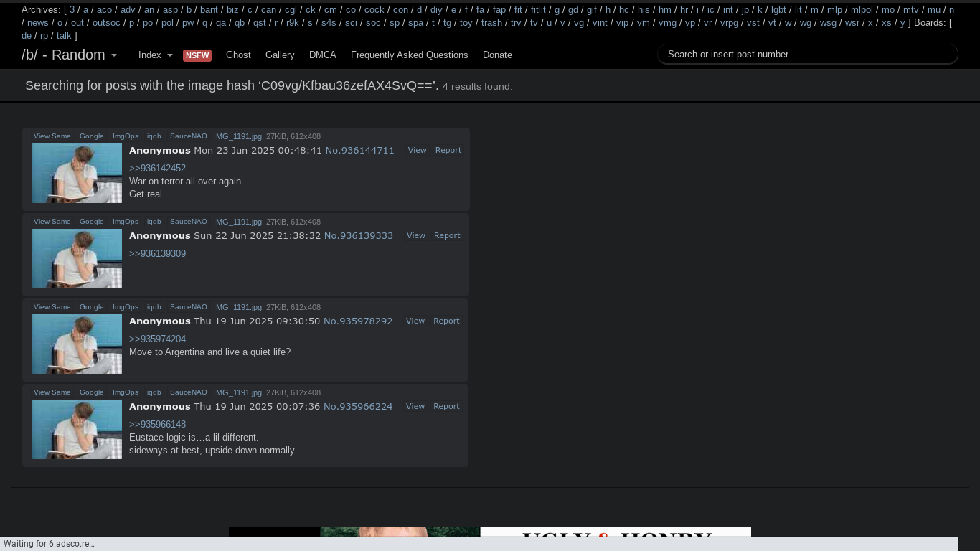Open post number No.936144711
The image size is (980, 551).
pos(359,151)
